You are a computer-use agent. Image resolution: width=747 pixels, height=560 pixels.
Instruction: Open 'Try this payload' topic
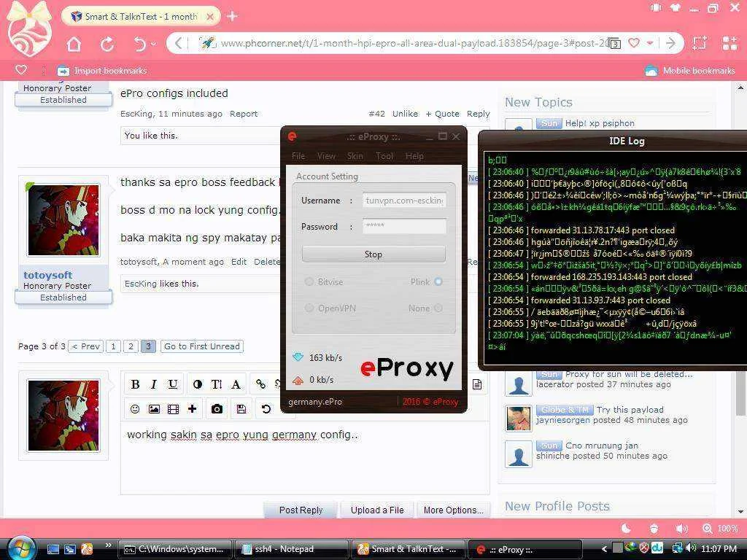coord(630,410)
